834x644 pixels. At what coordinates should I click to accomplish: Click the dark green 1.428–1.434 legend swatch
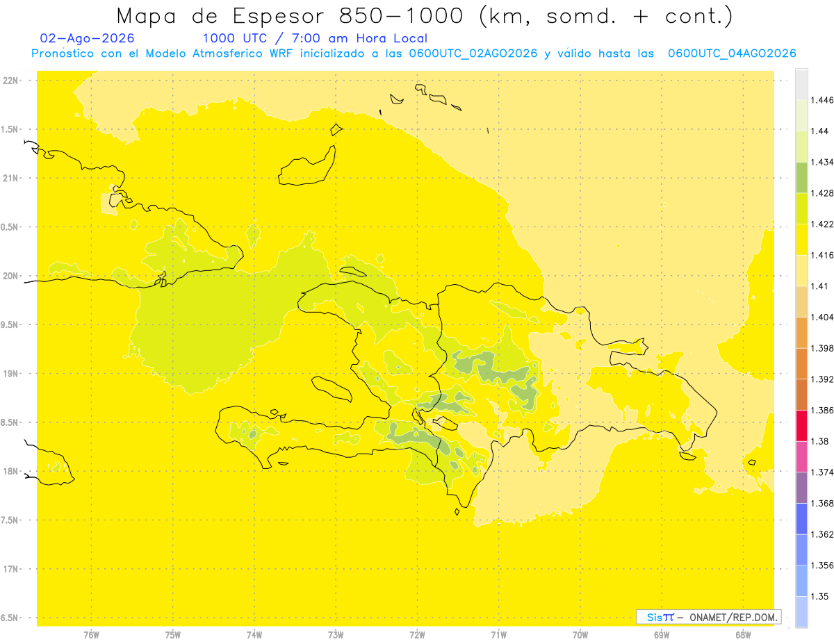[x=801, y=177]
